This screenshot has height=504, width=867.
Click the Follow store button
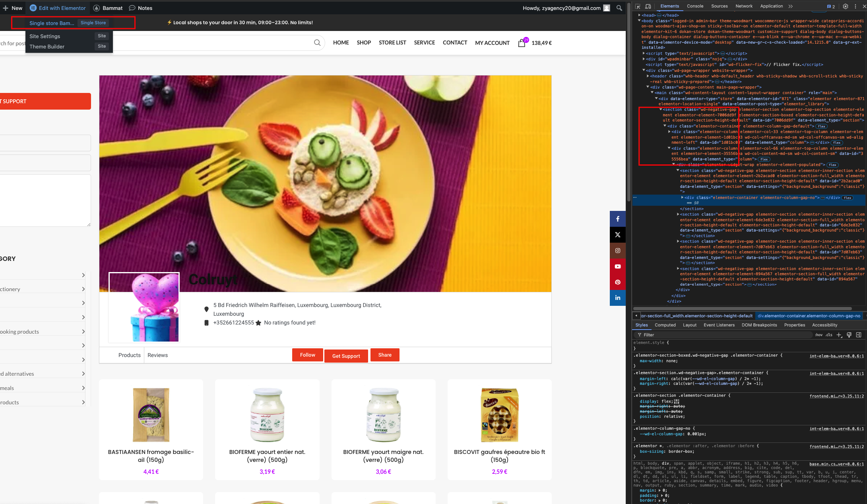tap(307, 355)
